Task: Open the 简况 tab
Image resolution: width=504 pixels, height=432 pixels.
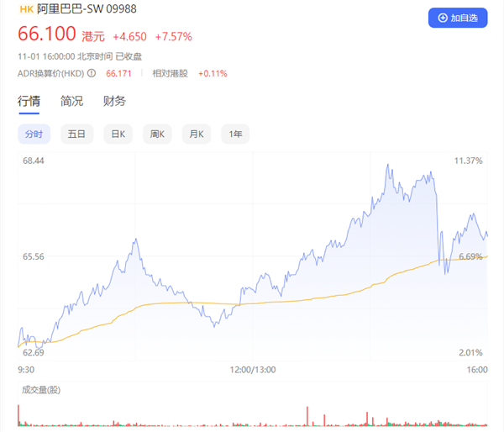Action: click(71, 101)
